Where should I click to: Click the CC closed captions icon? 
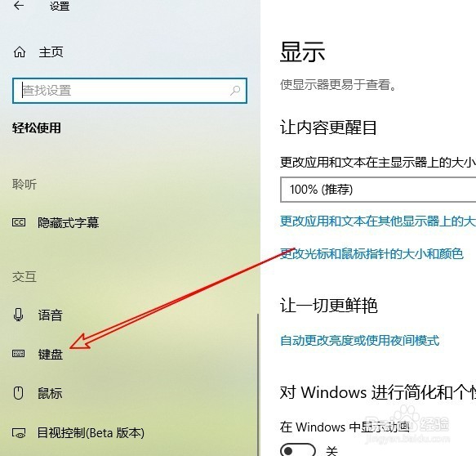pos(19,222)
